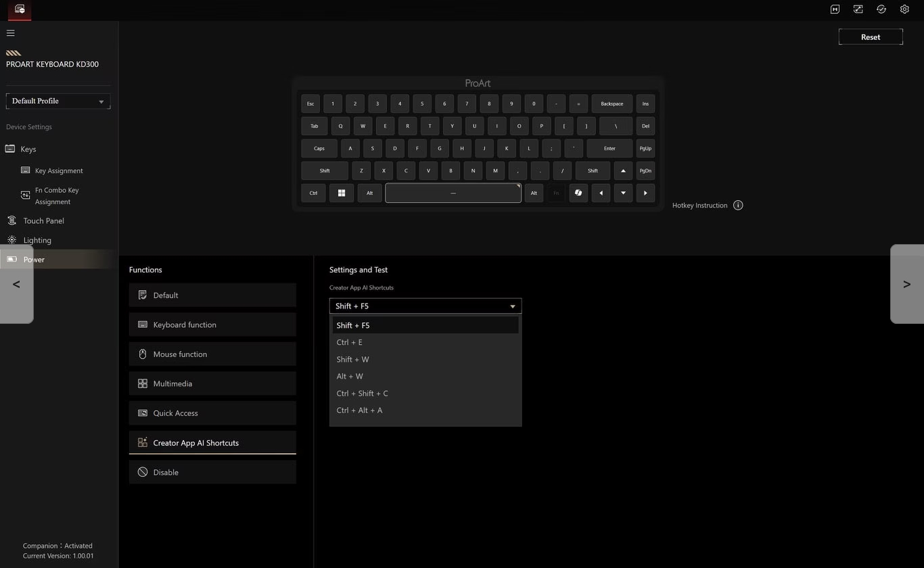
Task: Select the left Ctrl key
Action: point(313,193)
